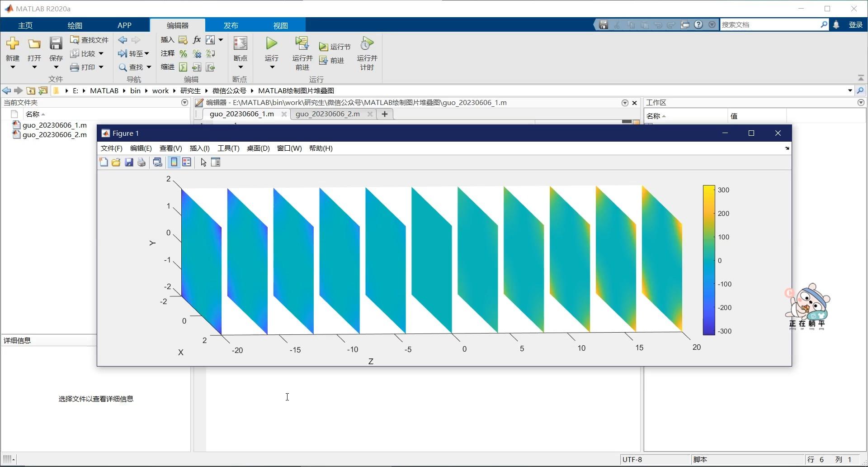Click the Run and Time (运行并计时) icon
Image resolution: width=868 pixels, height=467 pixels.
coord(367,43)
